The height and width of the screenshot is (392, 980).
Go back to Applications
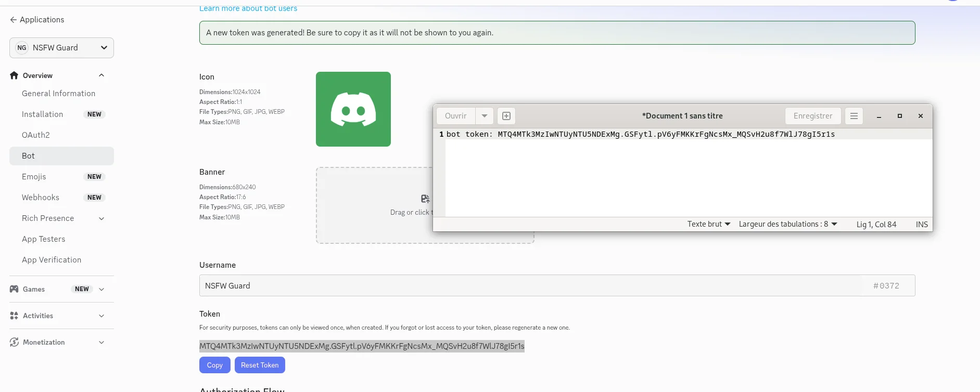(x=37, y=20)
